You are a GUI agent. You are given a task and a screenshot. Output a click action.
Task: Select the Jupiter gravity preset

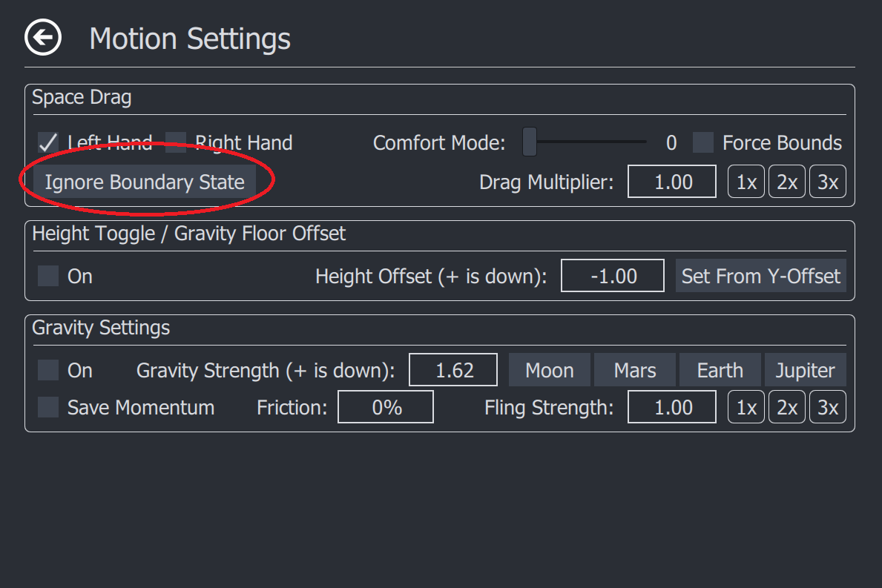(805, 370)
